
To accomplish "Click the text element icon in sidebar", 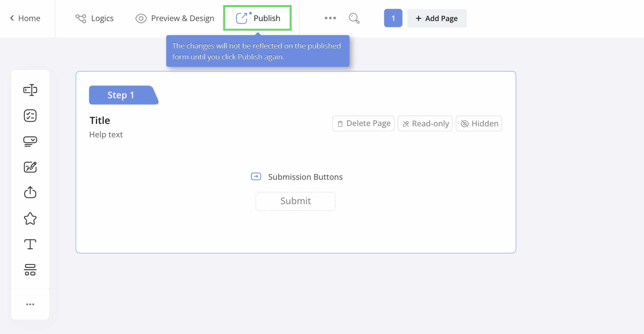I will click(31, 245).
